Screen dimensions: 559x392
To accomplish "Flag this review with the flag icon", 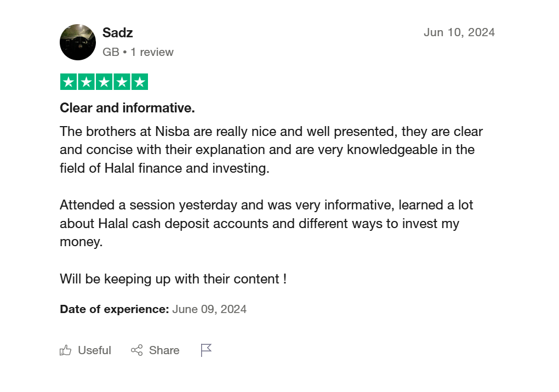I will click(x=206, y=350).
